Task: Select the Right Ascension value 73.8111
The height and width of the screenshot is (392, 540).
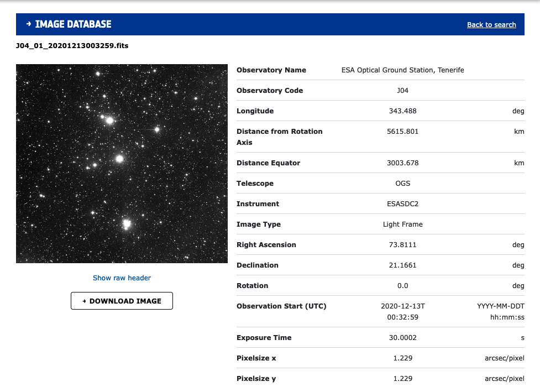Action: pyautogui.click(x=402, y=245)
